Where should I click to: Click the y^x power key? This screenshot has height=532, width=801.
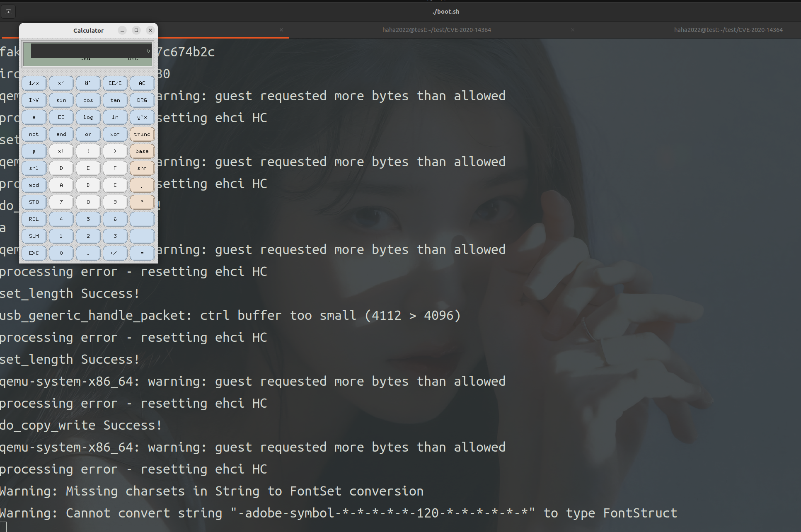click(x=142, y=117)
